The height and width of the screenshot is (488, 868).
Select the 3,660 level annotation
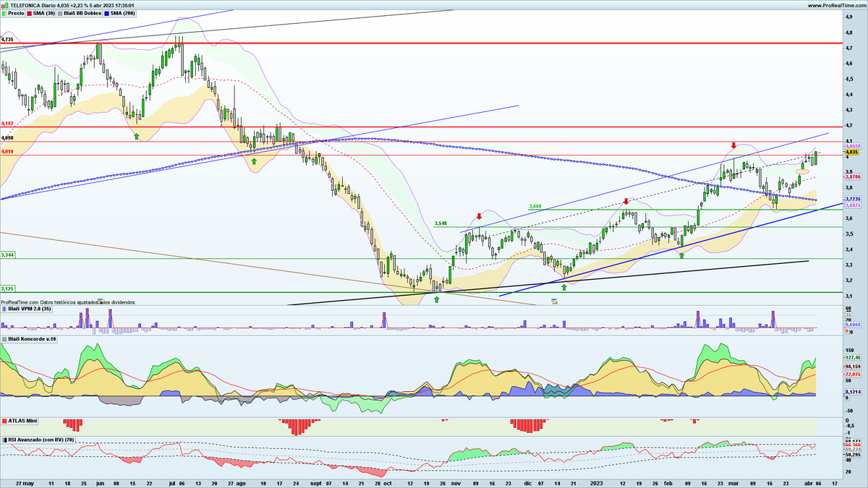pos(535,206)
